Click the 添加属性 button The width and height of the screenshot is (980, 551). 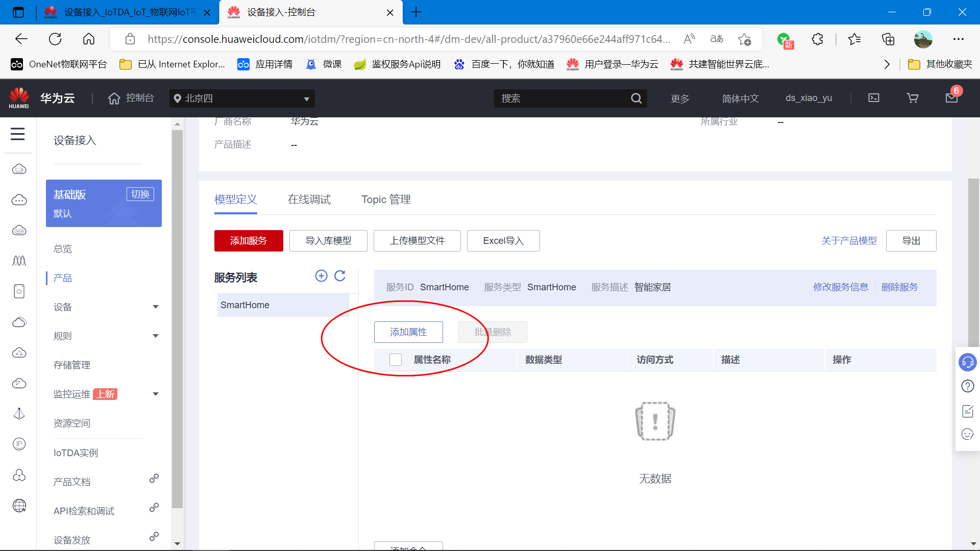coord(408,332)
